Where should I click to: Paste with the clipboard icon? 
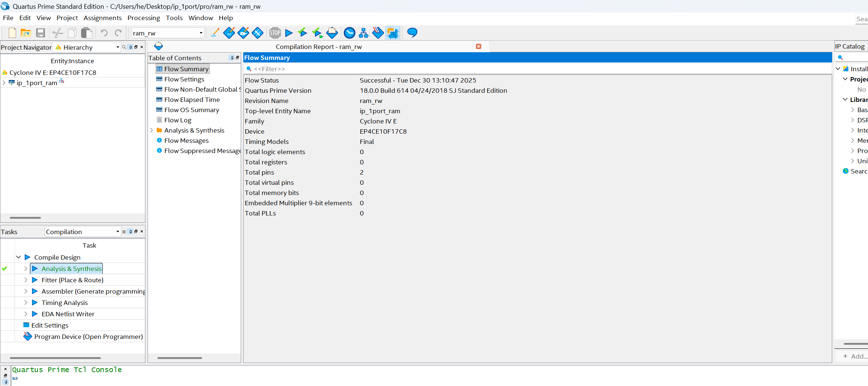click(x=87, y=33)
